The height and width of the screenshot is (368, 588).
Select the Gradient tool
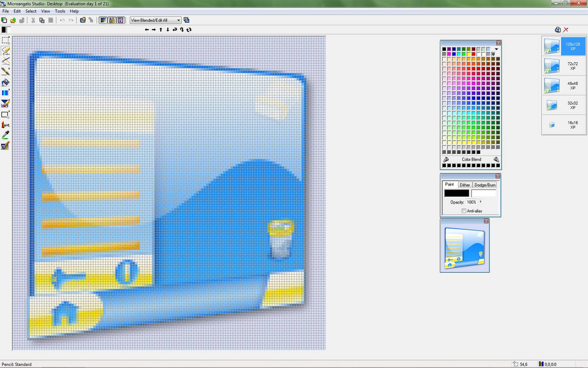pos(6,92)
